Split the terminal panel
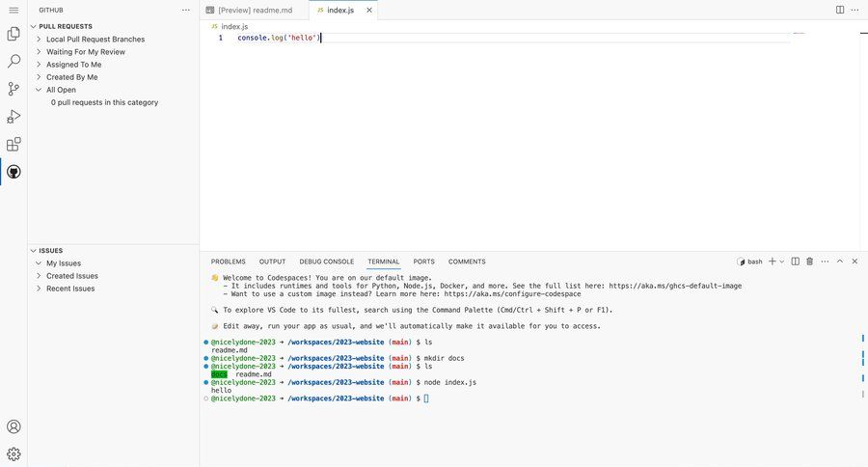868x467 pixels. click(x=796, y=261)
